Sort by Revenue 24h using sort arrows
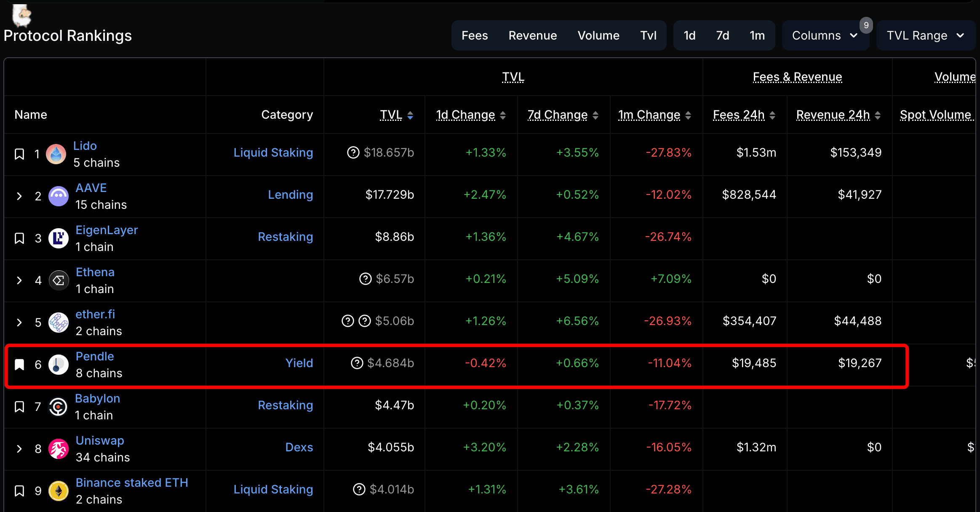The image size is (980, 512). click(878, 115)
